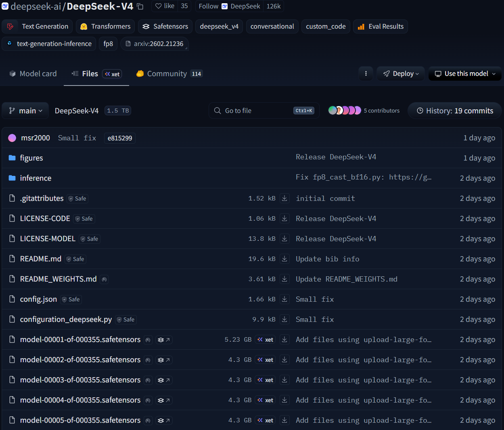Image resolution: width=504 pixels, height=430 pixels.
Task: Open the Safetensors tag
Action: click(x=165, y=26)
